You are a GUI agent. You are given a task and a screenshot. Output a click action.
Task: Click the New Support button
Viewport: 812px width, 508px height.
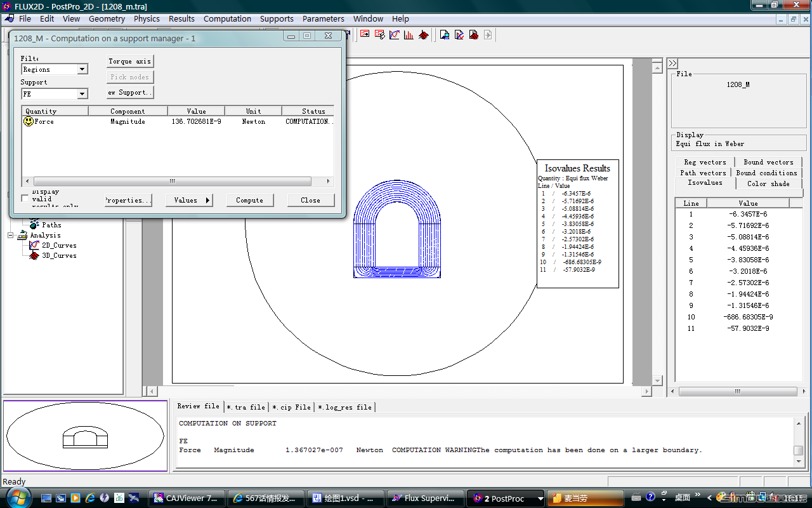click(130, 92)
